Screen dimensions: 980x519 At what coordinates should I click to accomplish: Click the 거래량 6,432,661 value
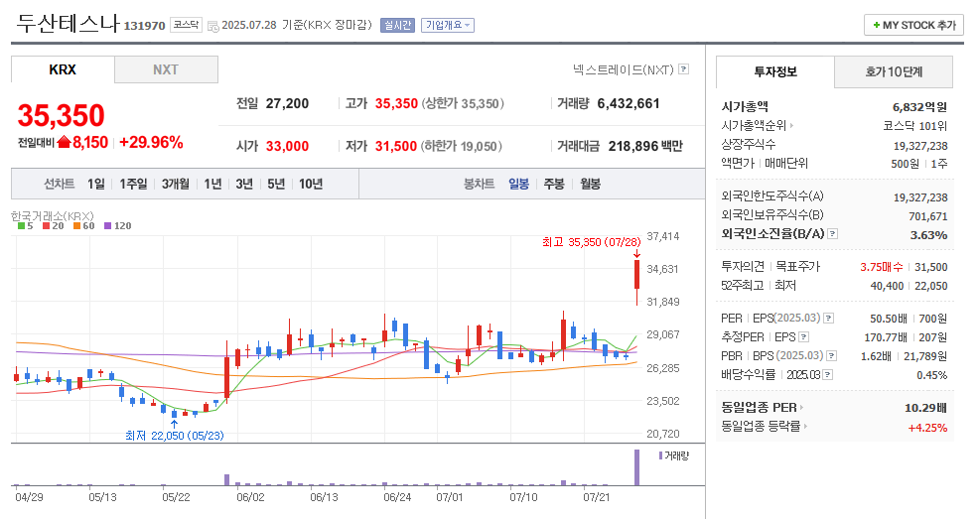[x=629, y=103]
